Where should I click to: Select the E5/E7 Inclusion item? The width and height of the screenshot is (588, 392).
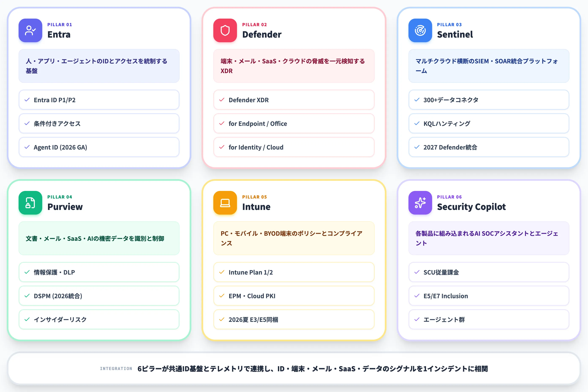click(489, 296)
